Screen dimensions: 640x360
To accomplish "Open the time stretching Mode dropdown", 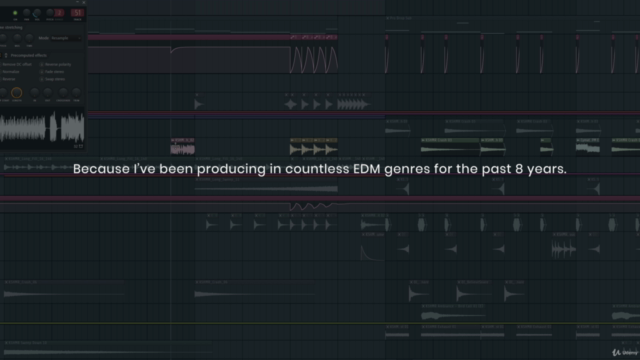I will tap(66, 38).
